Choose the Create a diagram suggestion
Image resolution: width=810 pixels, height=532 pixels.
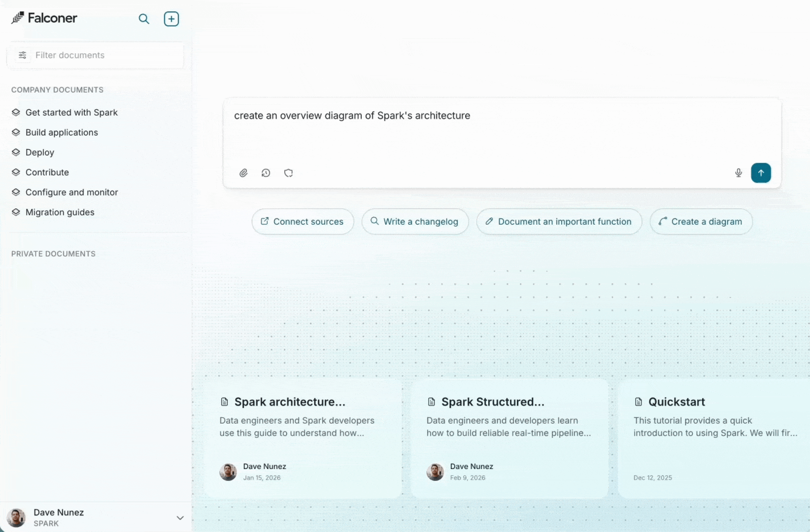[701, 222]
